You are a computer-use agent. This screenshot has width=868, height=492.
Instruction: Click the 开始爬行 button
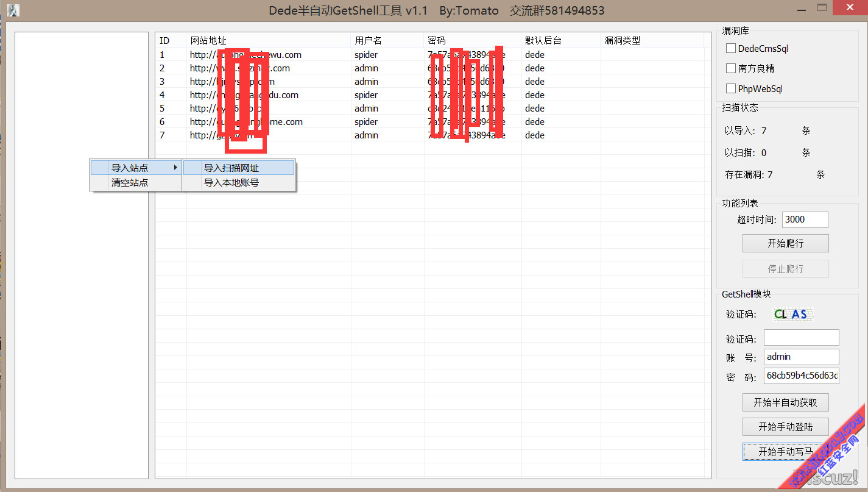pos(785,243)
